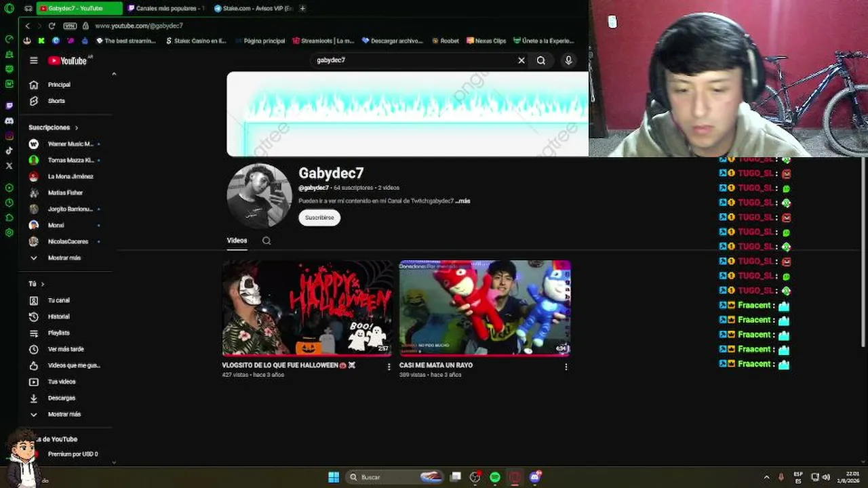Open Nexus Clips bookmark
Viewport: 868px width, 488px height.
486,41
